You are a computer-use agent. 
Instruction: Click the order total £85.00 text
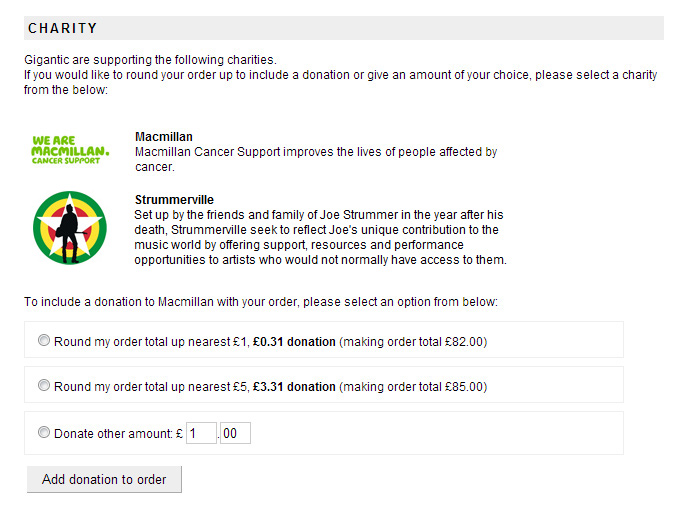[x=413, y=387]
